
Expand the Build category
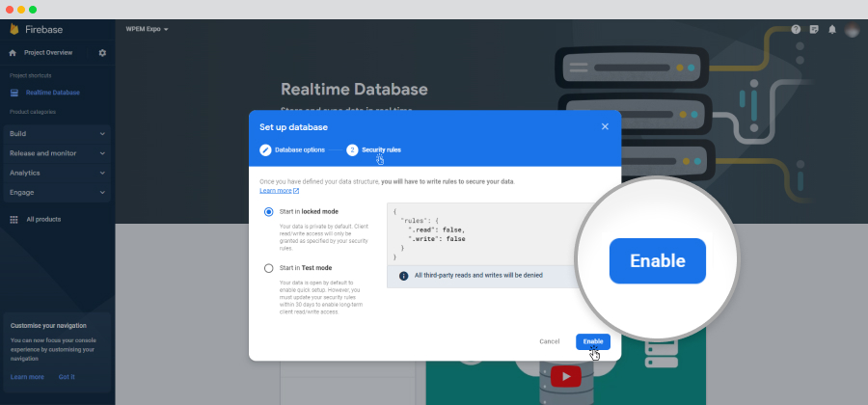click(58, 134)
